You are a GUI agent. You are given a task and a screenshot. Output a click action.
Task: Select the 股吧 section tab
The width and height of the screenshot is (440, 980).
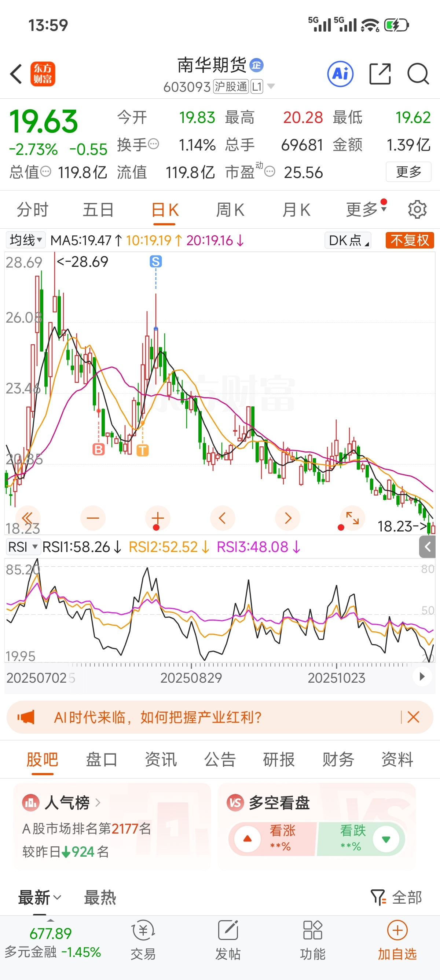[x=42, y=759]
